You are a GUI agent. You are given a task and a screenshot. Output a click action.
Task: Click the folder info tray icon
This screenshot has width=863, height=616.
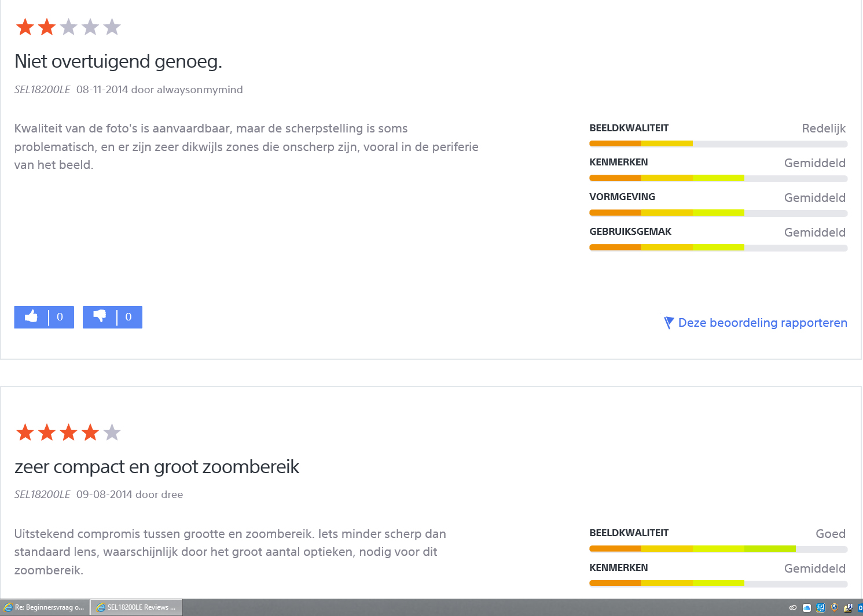848,608
